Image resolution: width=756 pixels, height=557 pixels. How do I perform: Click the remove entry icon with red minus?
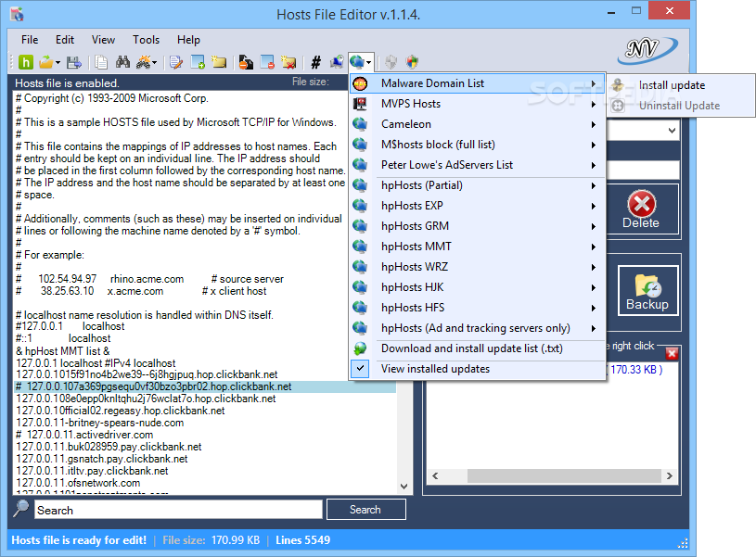pos(267,62)
